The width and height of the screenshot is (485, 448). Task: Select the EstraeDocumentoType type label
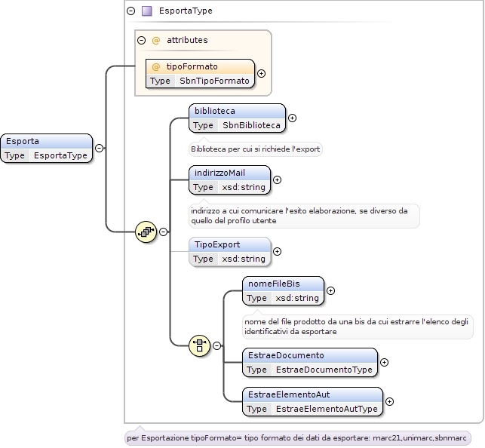pyautogui.click(x=324, y=370)
